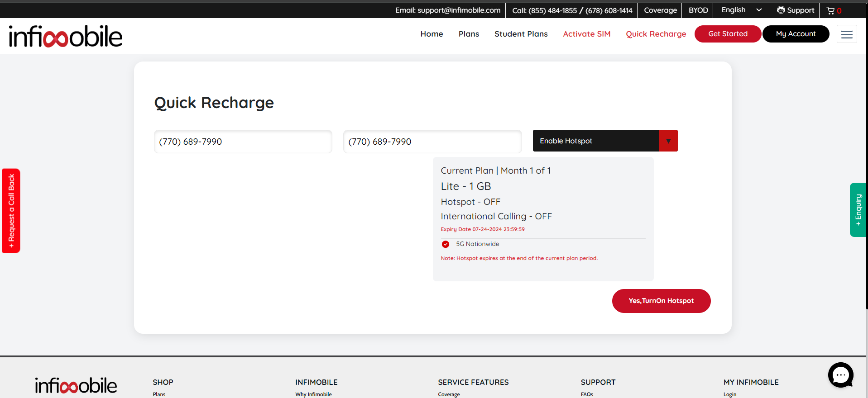Click the hotspot expiry note text
Image resolution: width=868 pixels, height=398 pixels.
(x=519, y=258)
